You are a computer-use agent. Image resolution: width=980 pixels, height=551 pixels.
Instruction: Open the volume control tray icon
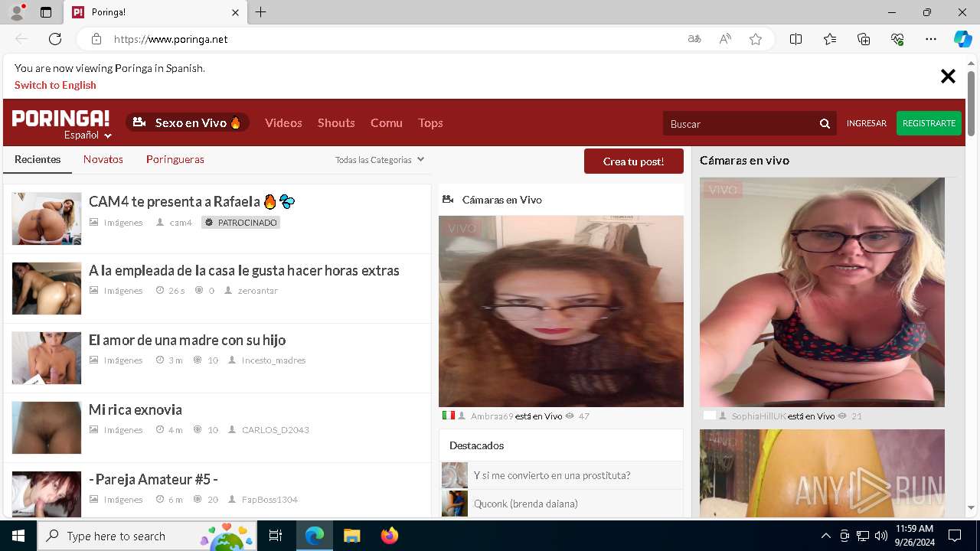click(x=880, y=536)
